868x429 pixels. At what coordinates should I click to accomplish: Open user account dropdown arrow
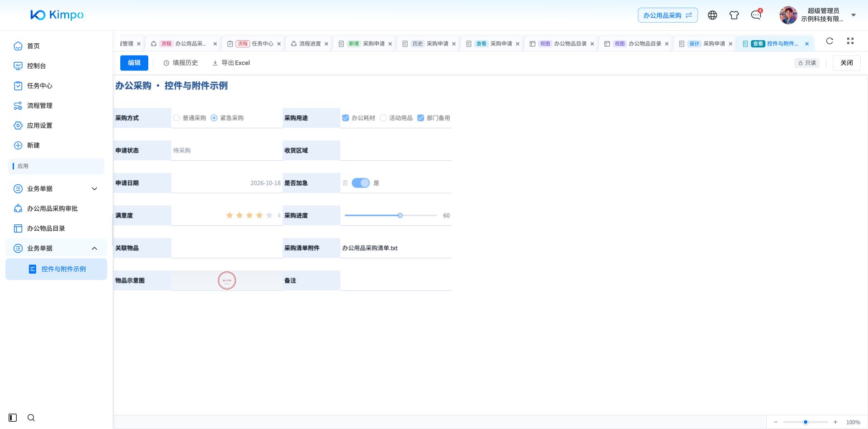pos(854,15)
